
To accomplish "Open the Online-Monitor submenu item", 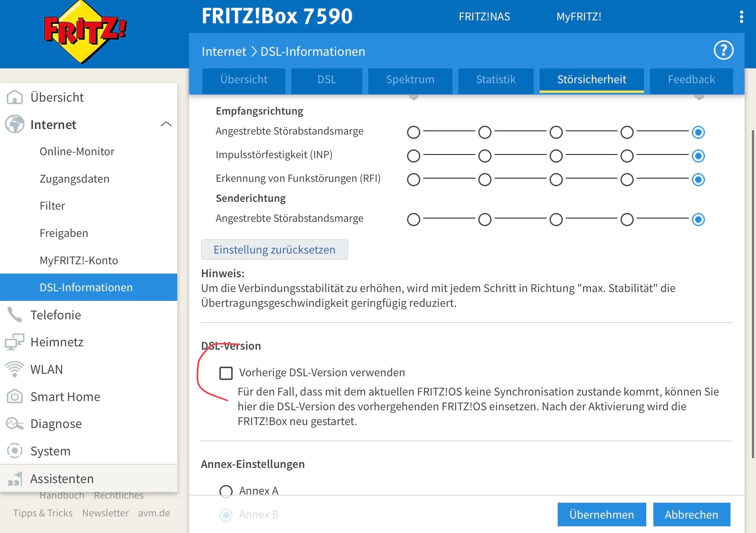I will click(77, 152).
